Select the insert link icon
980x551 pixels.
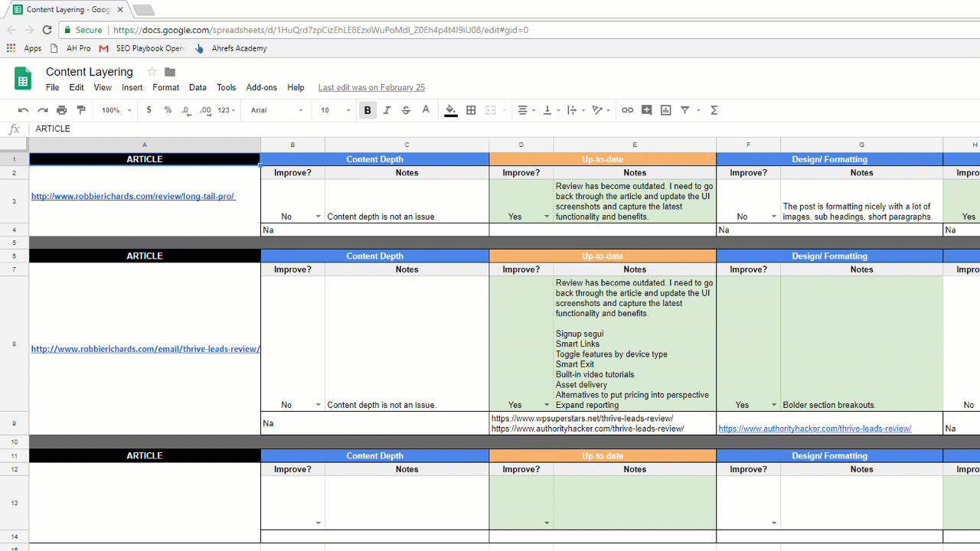tap(627, 110)
